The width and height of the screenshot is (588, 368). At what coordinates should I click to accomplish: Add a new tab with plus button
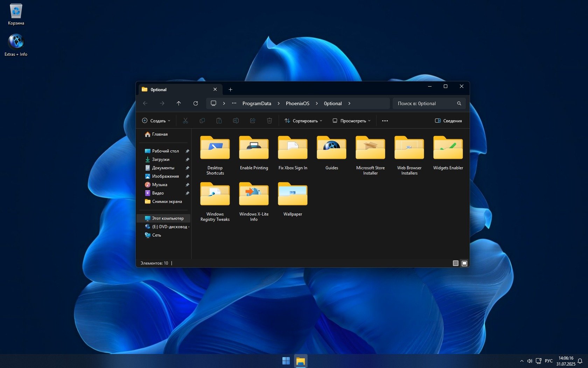(230, 90)
